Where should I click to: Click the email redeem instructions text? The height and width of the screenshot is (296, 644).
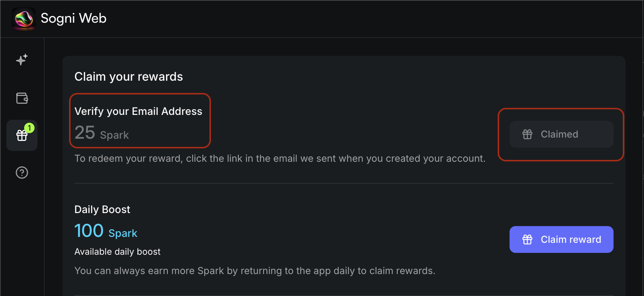[280, 158]
